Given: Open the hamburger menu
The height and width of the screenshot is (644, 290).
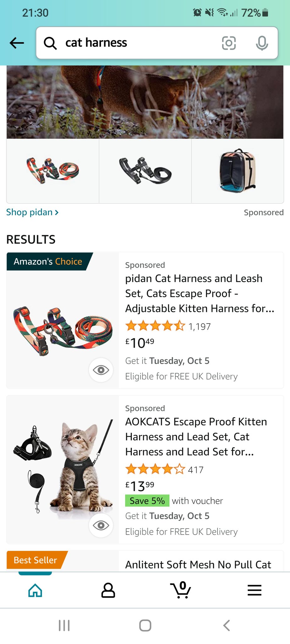Looking at the screenshot, I should tap(254, 590).
